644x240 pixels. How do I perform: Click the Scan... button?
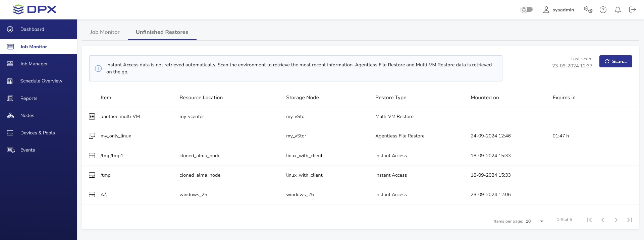coord(615,61)
